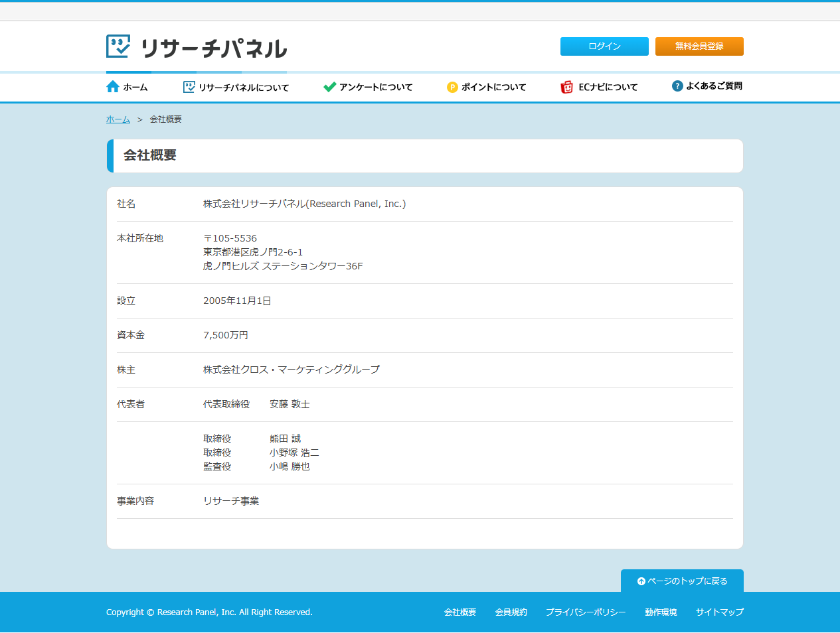Open リサーチパネルについて menu item
Image resolution: width=840 pixels, height=633 pixels.
click(x=236, y=87)
